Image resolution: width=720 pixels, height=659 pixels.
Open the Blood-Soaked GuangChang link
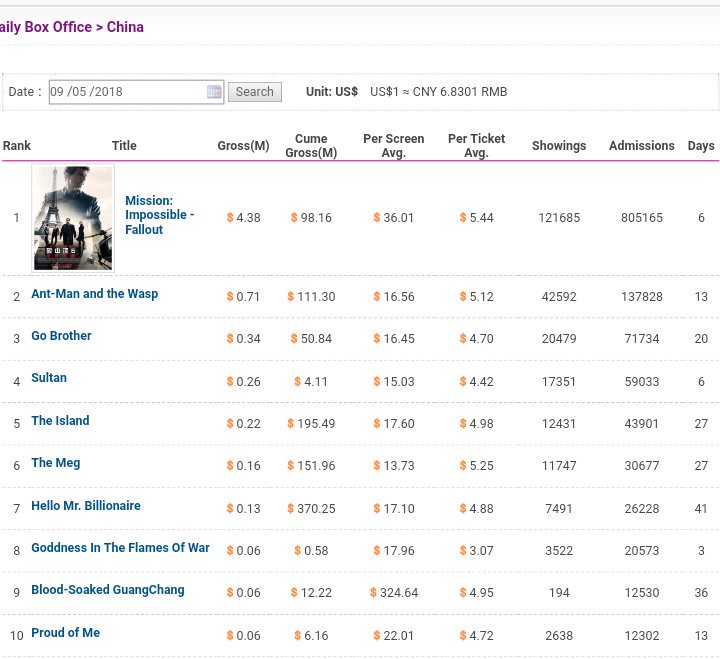pyautogui.click(x=108, y=590)
